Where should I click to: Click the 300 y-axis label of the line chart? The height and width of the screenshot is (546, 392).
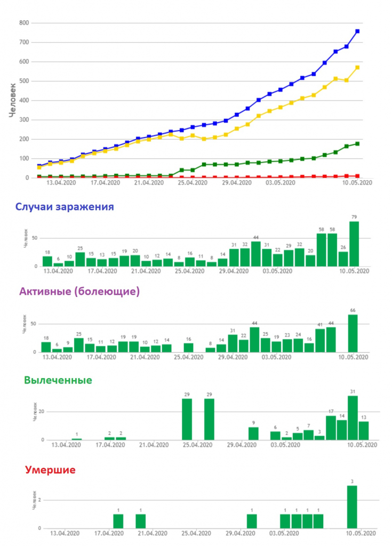[x=24, y=120]
